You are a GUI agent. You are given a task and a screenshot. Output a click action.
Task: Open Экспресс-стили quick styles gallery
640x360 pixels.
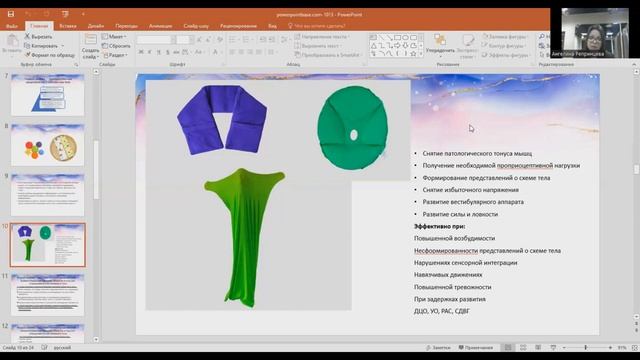click(x=467, y=46)
